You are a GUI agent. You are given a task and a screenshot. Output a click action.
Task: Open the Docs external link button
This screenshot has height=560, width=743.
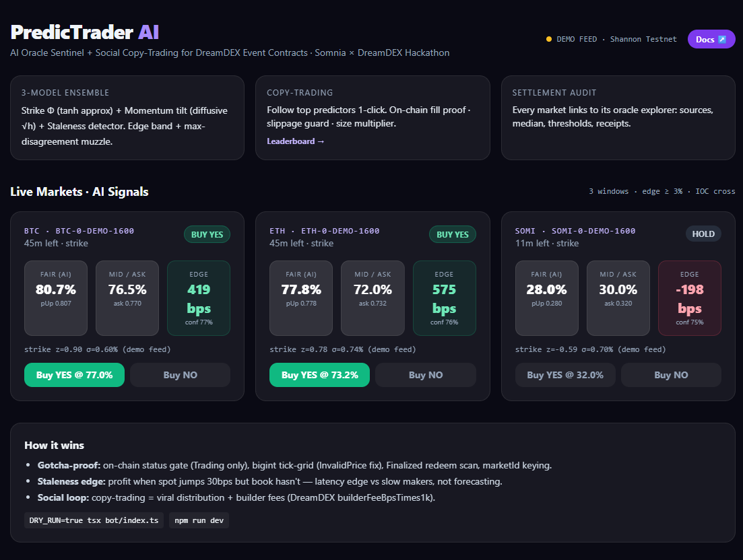pyautogui.click(x=711, y=39)
